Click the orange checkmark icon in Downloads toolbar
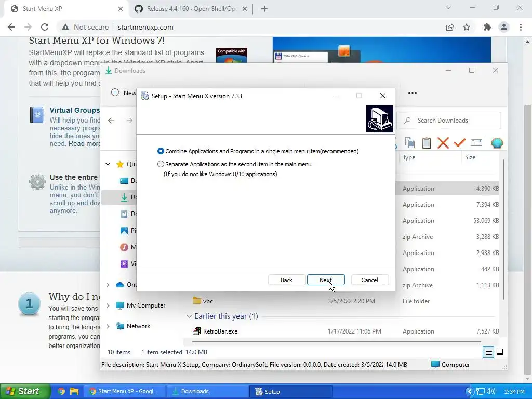 click(x=459, y=143)
